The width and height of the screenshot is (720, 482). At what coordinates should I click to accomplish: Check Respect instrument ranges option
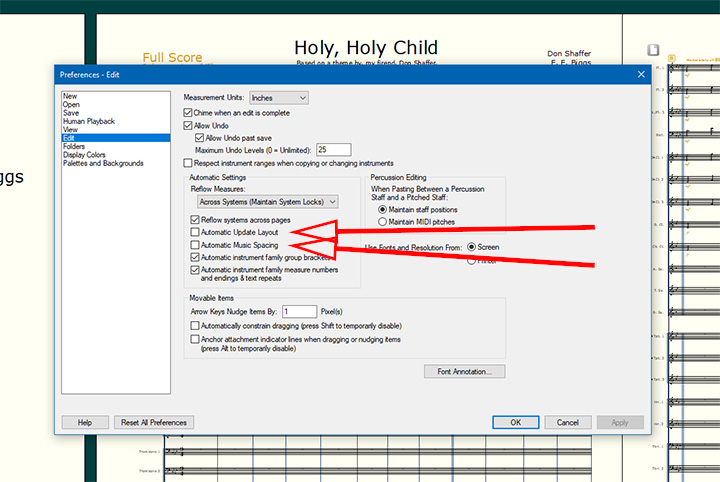click(x=189, y=162)
